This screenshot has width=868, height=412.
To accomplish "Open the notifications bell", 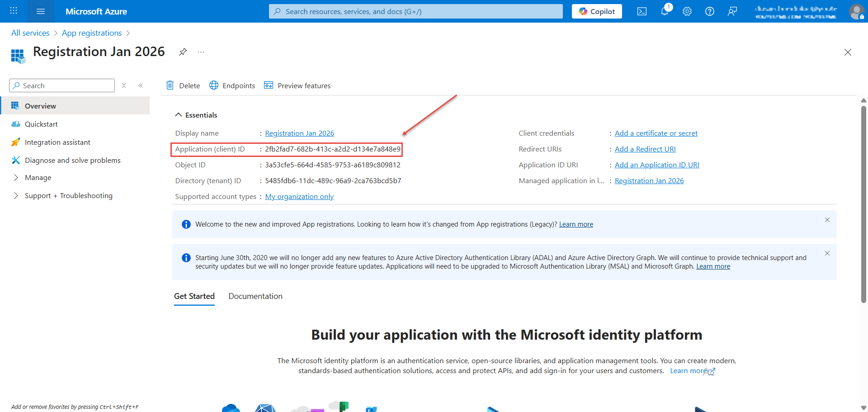I will point(664,11).
